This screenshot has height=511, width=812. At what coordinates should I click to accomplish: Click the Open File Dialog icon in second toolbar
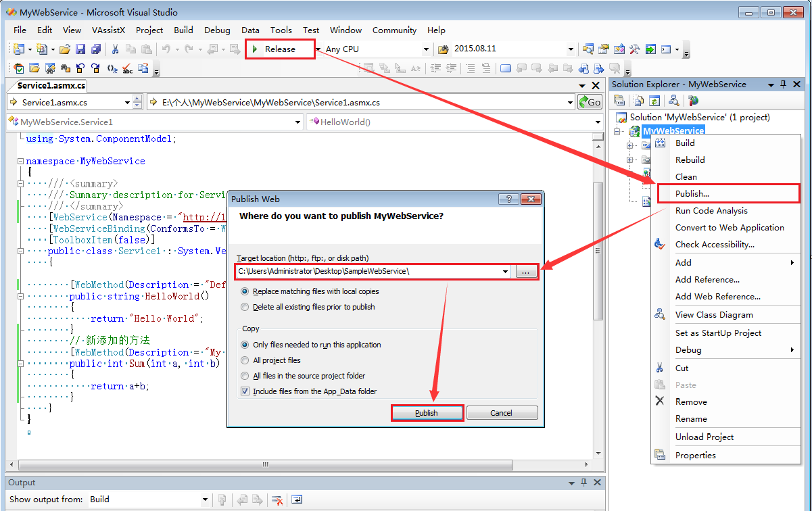point(34,68)
